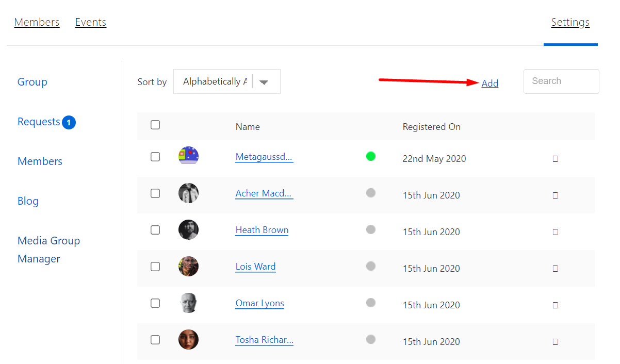
Task: Toggle the select-all checkbox in header
Action: (155, 125)
